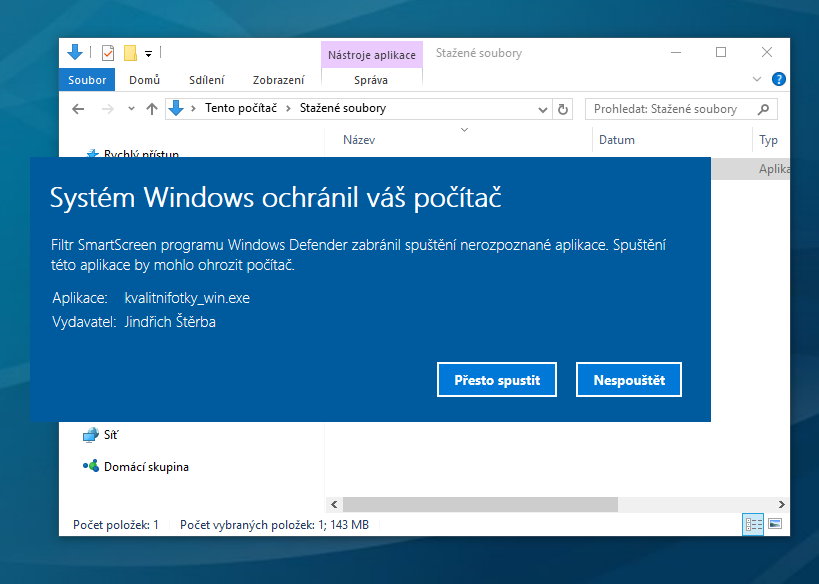Click the horizontal scrollbar thumb
This screenshot has width=819, height=584.
point(480,505)
